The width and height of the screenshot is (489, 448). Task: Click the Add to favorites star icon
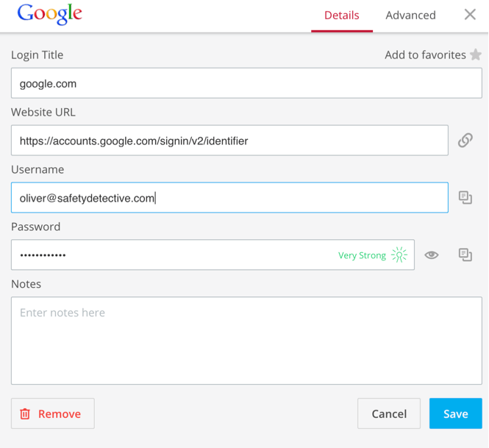(x=476, y=55)
